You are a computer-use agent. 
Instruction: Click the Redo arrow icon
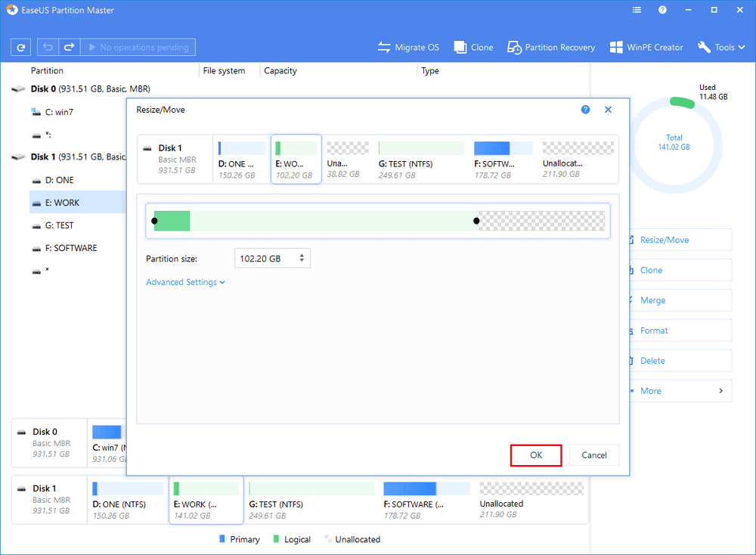click(69, 47)
